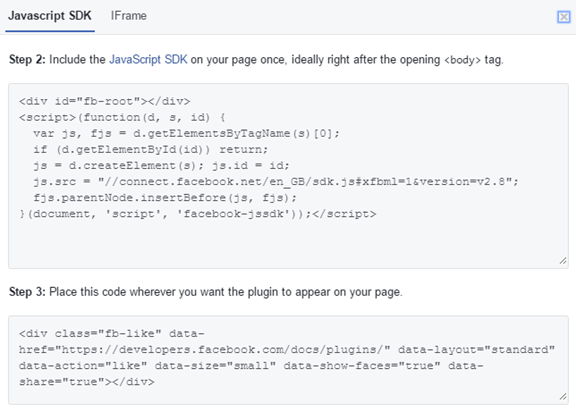Click the <body> tag text in Step 2 instructions
This screenshot has width=576, height=420.
click(462, 60)
